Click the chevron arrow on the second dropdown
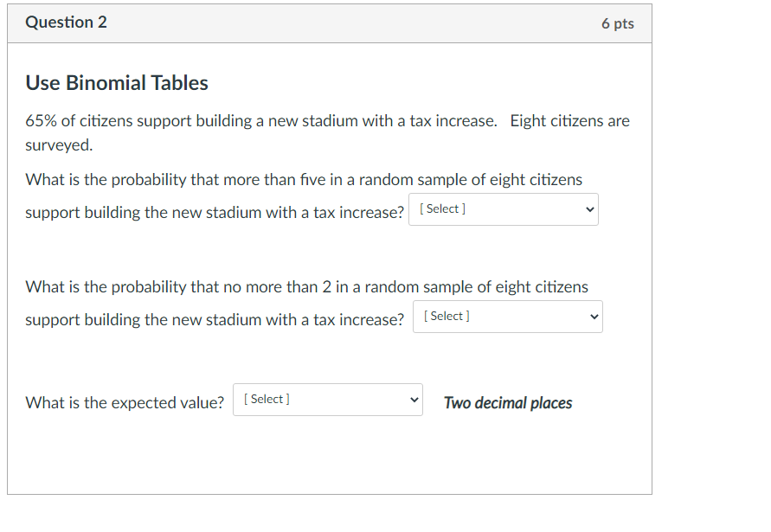The width and height of the screenshot is (771, 532). pos(595,316)
